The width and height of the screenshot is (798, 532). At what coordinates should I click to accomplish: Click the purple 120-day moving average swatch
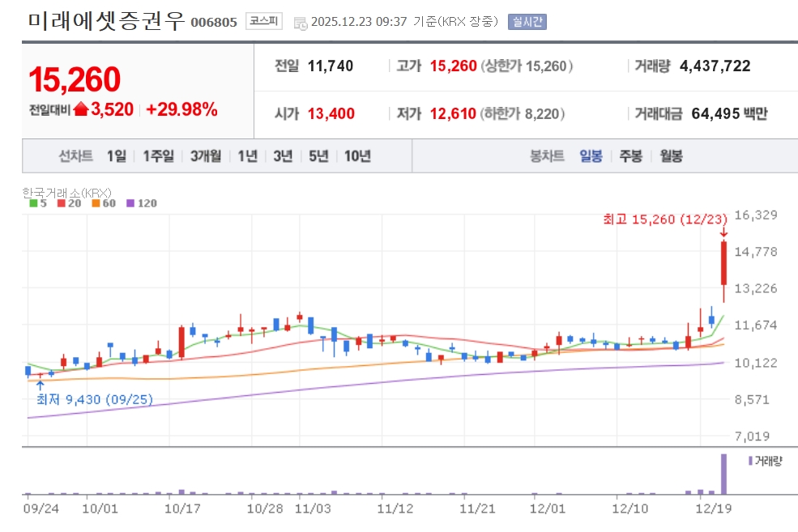coord(130,203)
